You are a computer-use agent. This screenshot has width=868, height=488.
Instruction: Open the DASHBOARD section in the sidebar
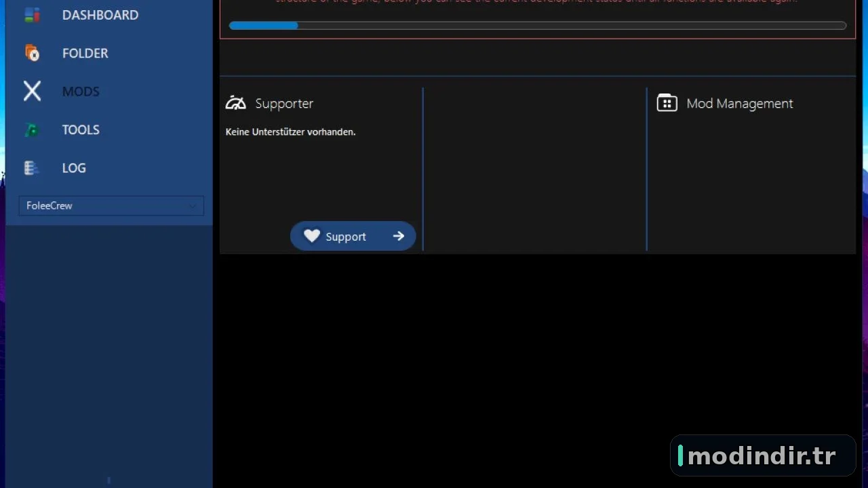pos(100,15)
